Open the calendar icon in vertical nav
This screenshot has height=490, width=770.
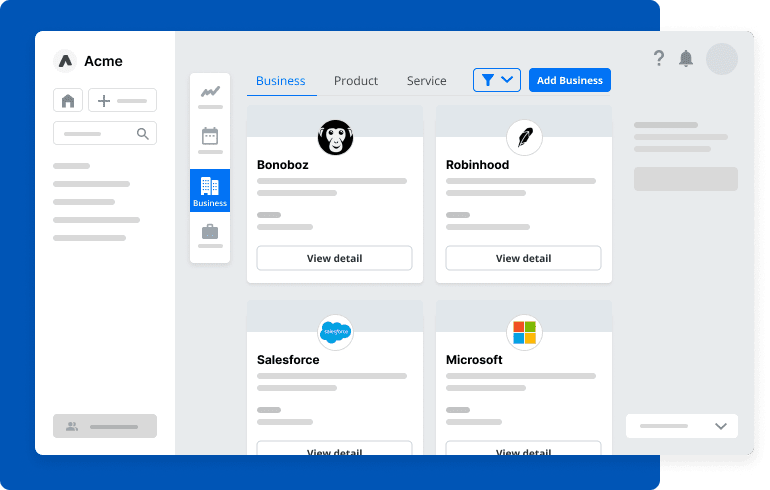pos(210,136)
